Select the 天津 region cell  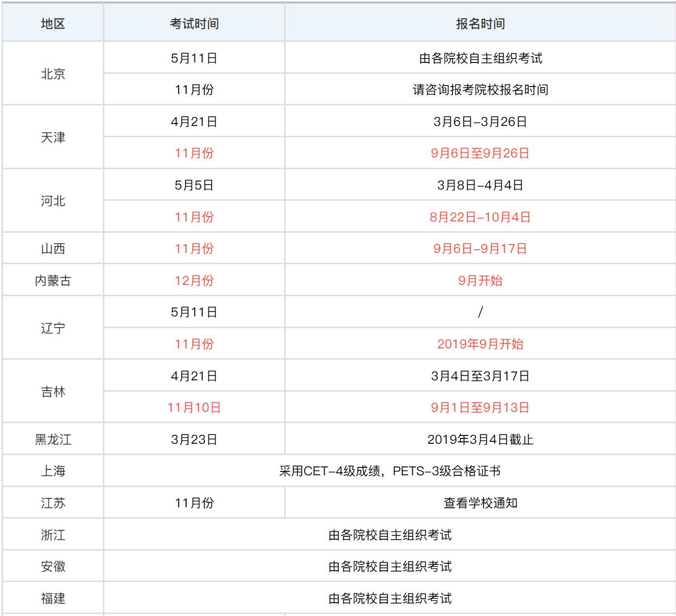[x=53, y=137]
